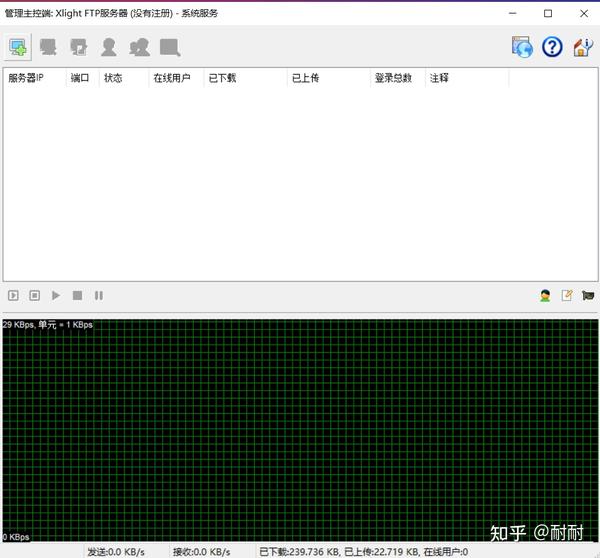Viewport: 600px width, 558px height.
Task: Pause the selected server
Action: pyautogui.click(x=99, y=295)
